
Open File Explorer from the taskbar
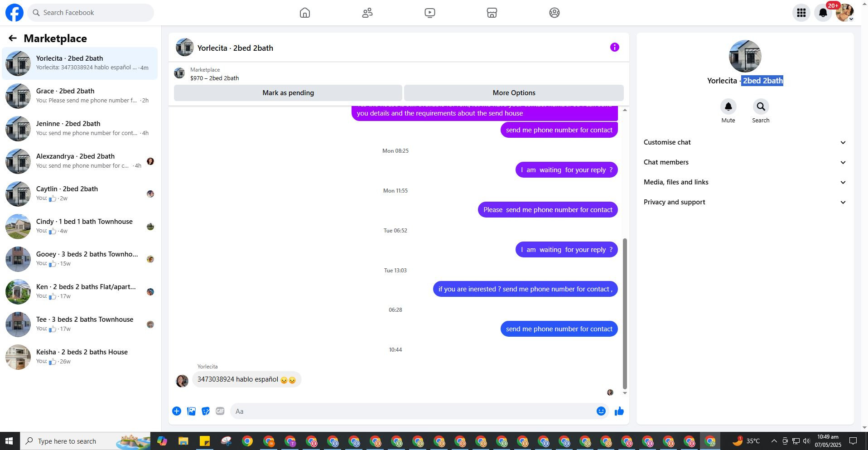(183, 441)
